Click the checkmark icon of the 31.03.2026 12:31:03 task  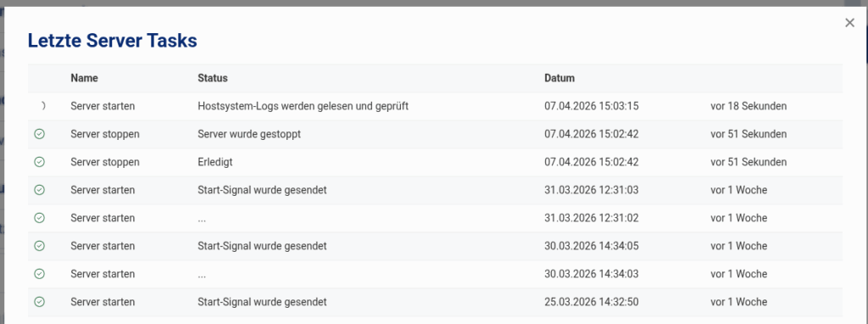pos(39,190)
